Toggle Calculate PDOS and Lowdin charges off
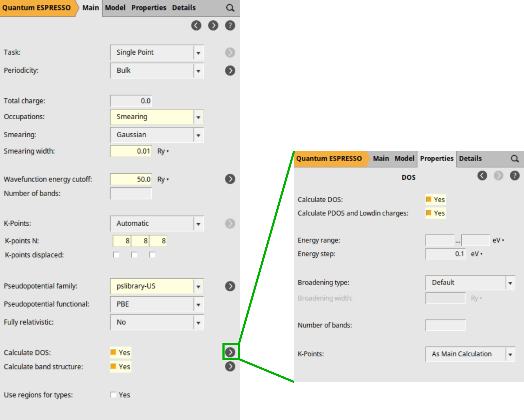 [x=428, y=213]
